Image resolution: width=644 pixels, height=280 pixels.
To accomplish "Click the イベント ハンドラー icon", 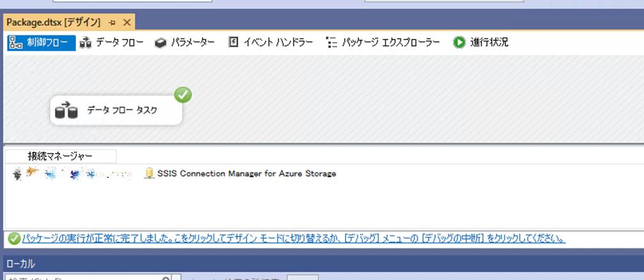I will click(233, 43).
